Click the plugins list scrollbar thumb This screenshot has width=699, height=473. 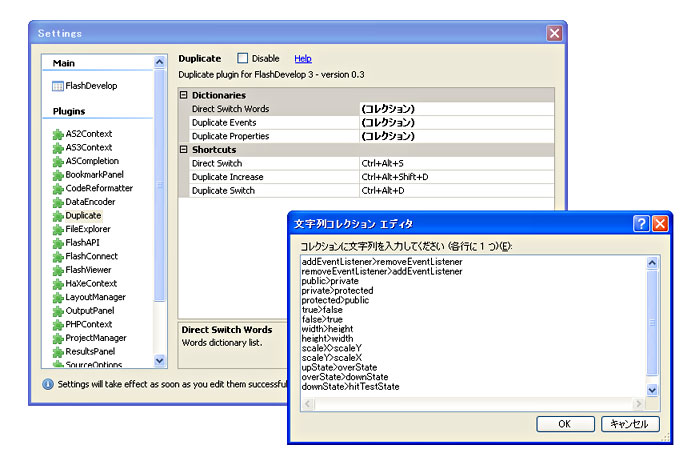coord(160,185)
